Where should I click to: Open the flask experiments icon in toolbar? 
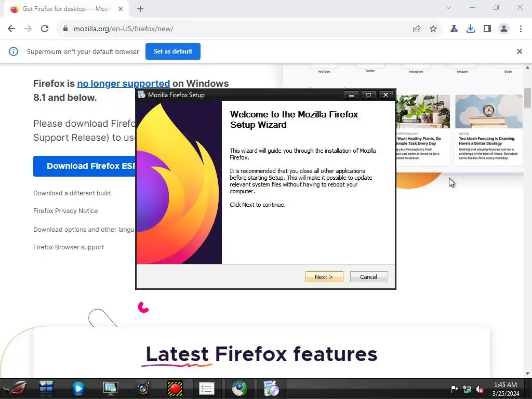pyautogui.click(x=454, y=29)
